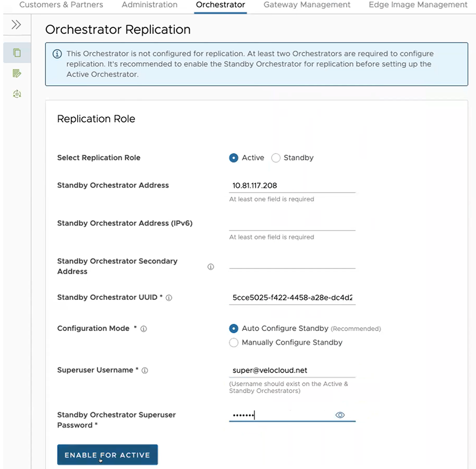Open the Customers & Partners tab
Screen dimensions: 476x469
click(61, 5)
